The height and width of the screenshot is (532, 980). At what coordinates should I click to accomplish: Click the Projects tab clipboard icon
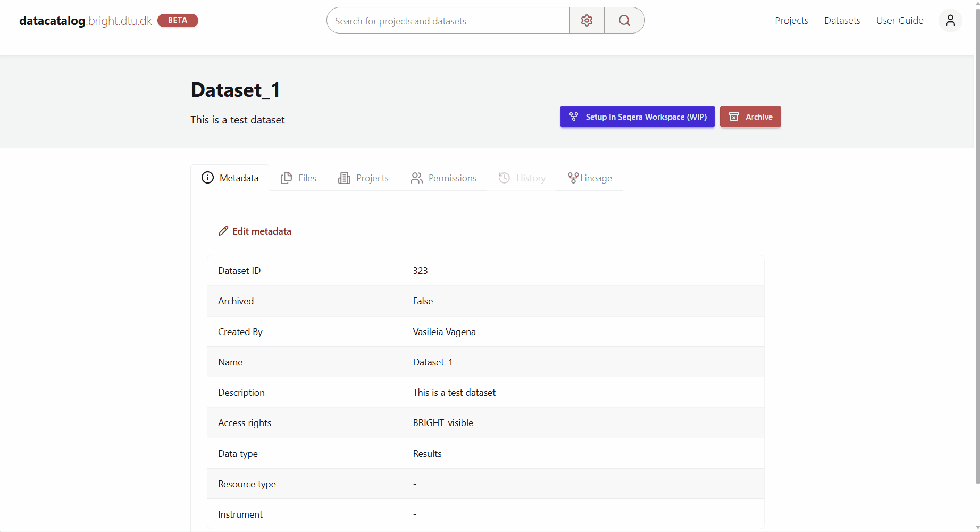coord(344,178)
